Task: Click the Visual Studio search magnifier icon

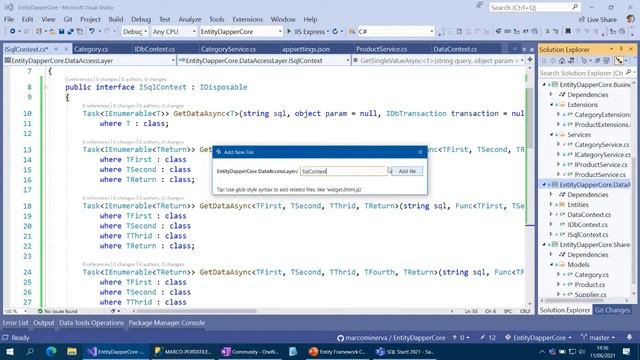Action: [x=575, y=7]
